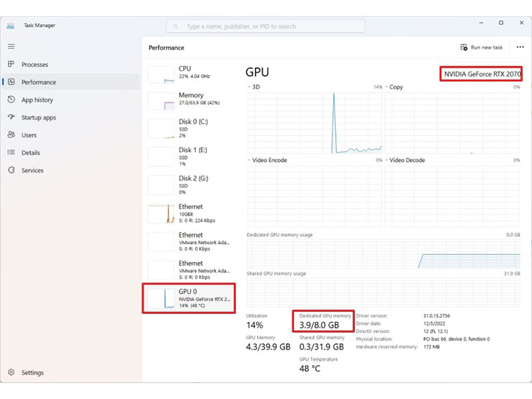Select the Memory performance thumbnail
532x399 pixels.
tap(161, 101)
